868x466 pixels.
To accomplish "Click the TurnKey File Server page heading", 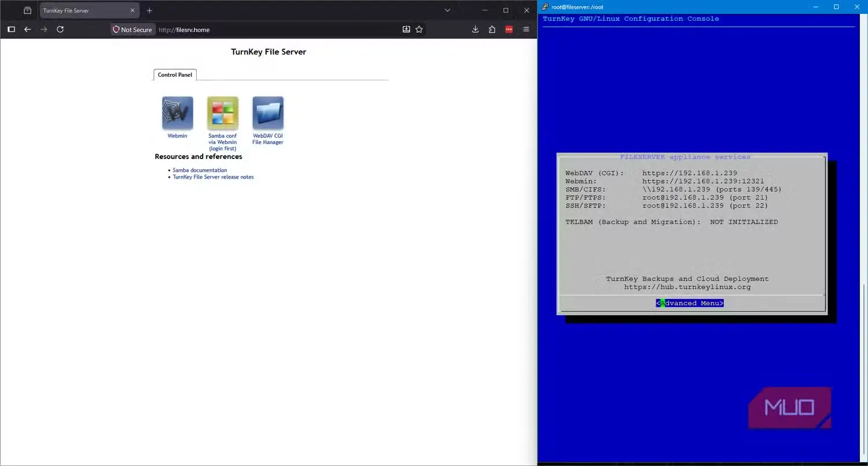I will pyautogui.click(x=269, y=52).
